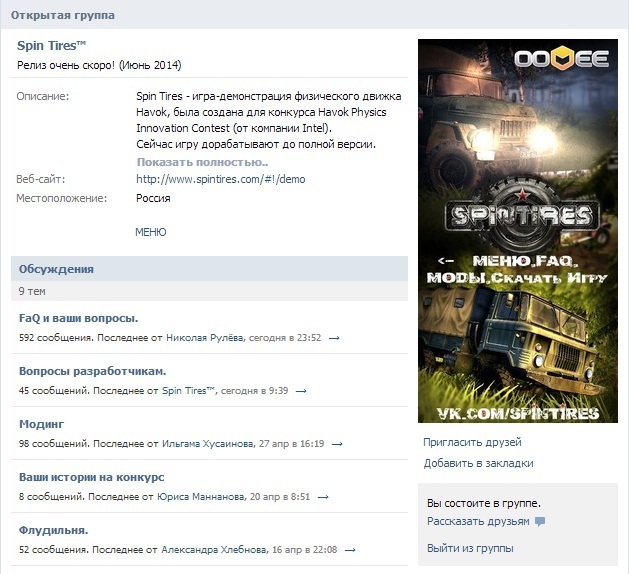This screenshot has width=629, height=574.
Task: Expand description with Показать полностью
Action: click(202, 162)
